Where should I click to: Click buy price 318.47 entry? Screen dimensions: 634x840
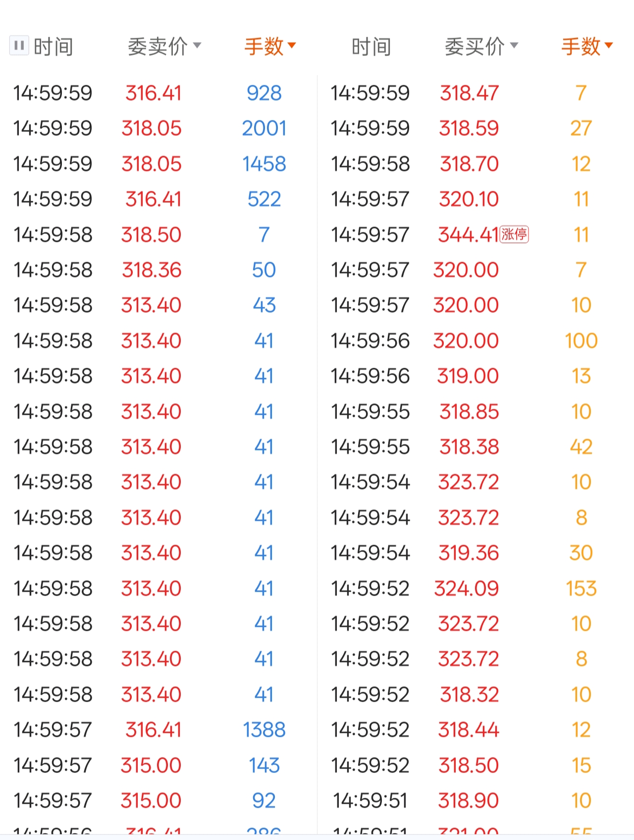coord(469,93)
